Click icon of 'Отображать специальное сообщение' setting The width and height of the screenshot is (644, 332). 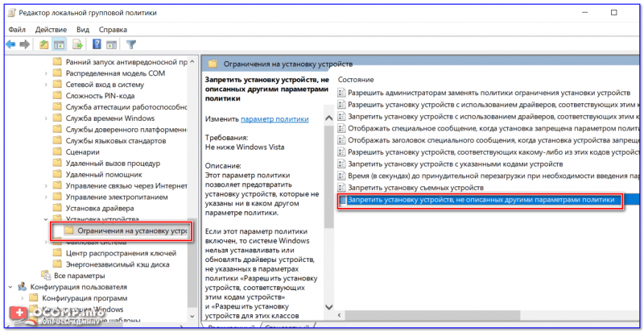coord(341,128)
